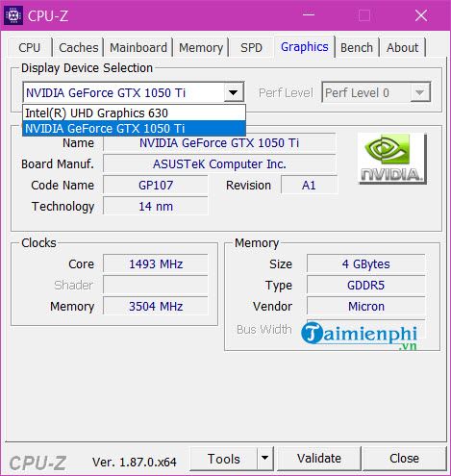The height and width of the screenshot is (476, 451).
Task: Click the Ver. 1.87.0.x64 version text
Action: click(135, 463)
